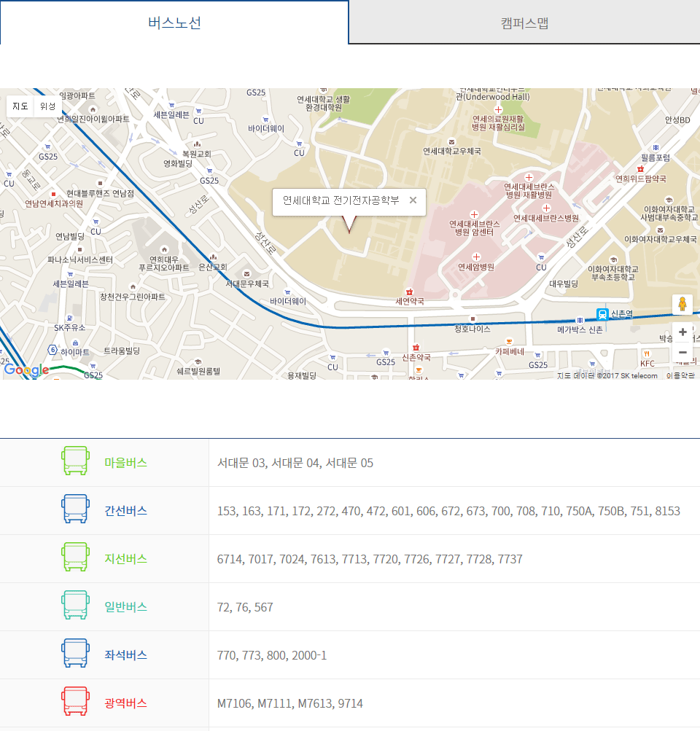This screenshot has height=731, width=700.
Task: Select the 버스노선 tab
Action: pyautogui.click(x=174, y=23)
